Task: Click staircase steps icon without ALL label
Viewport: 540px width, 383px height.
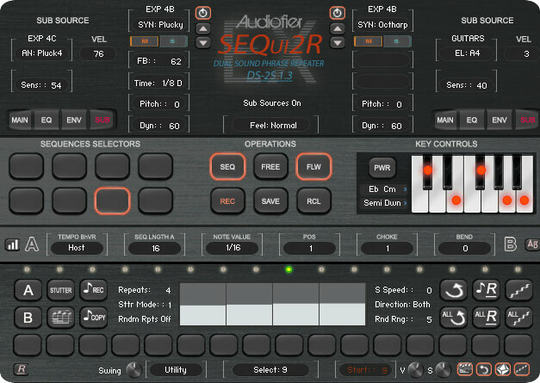Action: (x=519, y=290)
